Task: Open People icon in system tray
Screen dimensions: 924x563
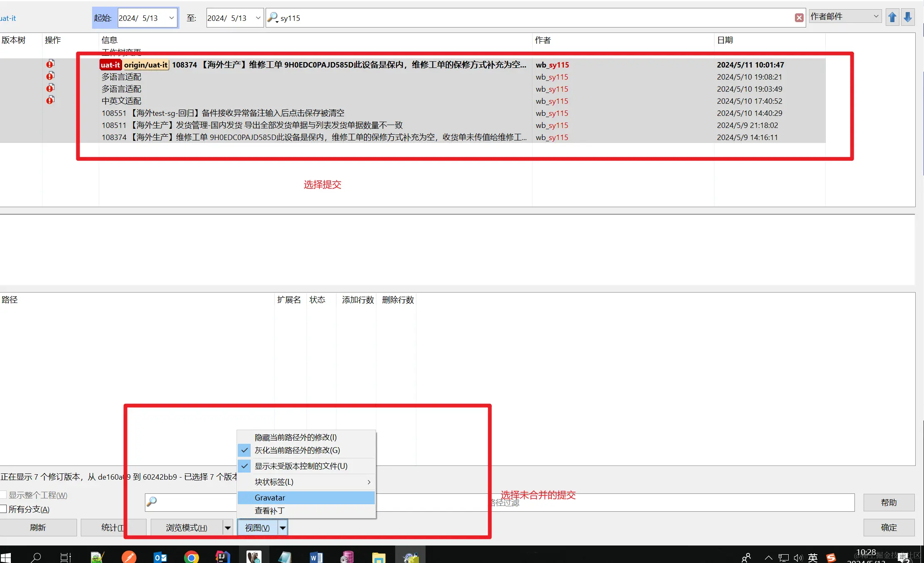Action: click(x=746, y=558)
